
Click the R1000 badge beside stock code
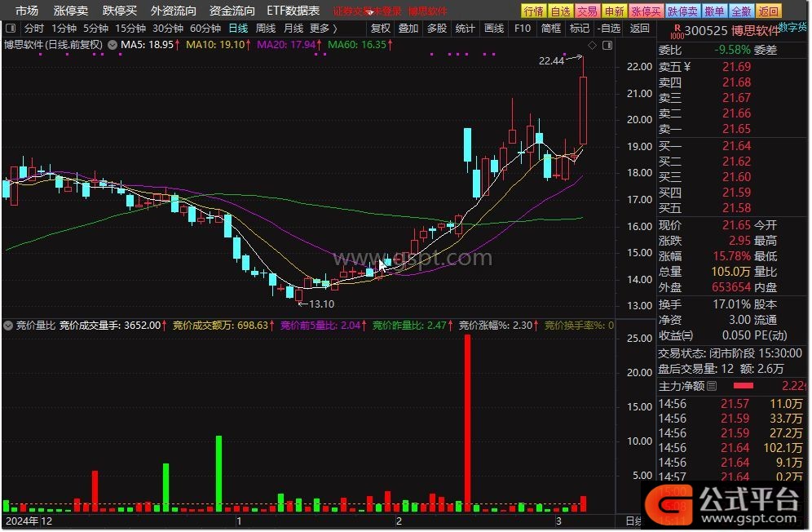coord(677,32)
